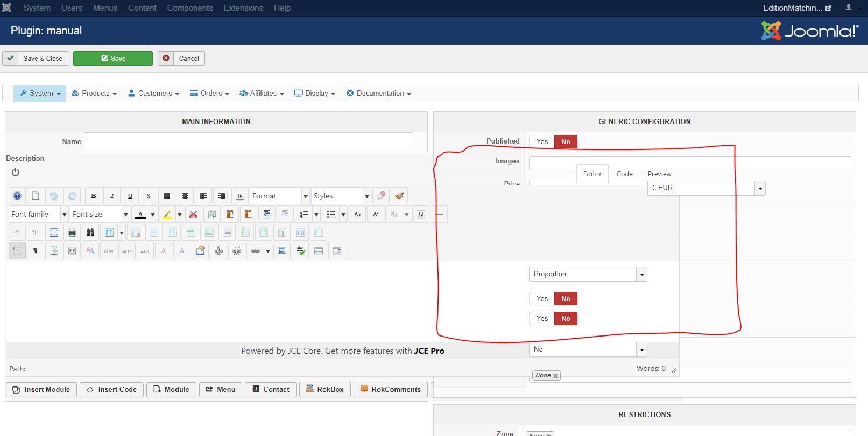This screenshot has width=868, height=436.
Task: Apply bold formatting
Action: pyautogui.click(x=94, y=196)
